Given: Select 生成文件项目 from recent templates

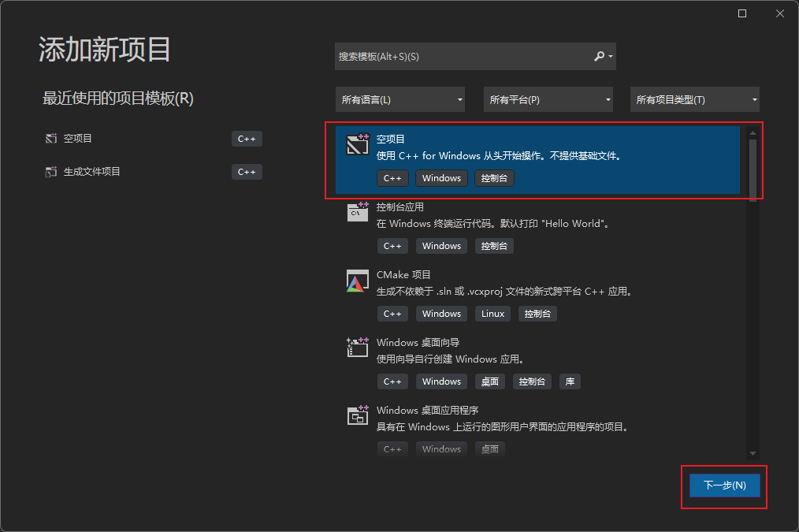Looking at the screenshot, I should pyautogui.click(x=92, y=172).
